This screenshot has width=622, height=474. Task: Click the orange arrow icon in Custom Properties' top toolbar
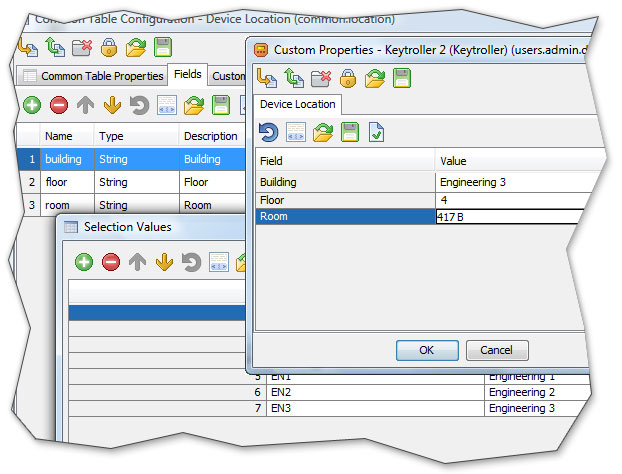pos(267,78)
